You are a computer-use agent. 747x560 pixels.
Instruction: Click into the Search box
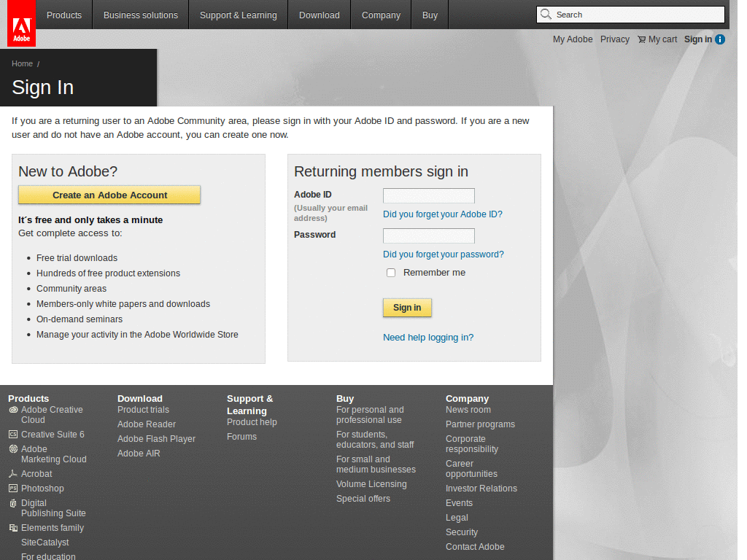point(631,15)
